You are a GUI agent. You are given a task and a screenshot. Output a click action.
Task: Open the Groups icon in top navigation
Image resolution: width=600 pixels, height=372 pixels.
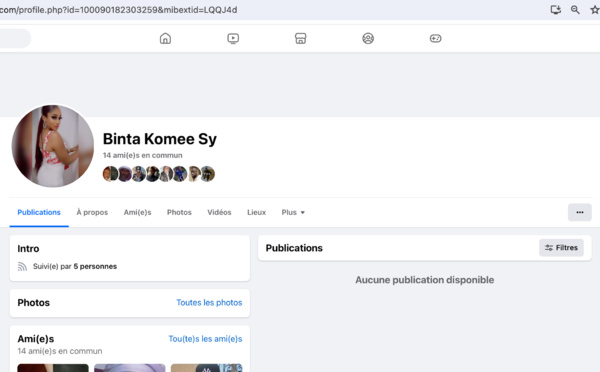368,38
